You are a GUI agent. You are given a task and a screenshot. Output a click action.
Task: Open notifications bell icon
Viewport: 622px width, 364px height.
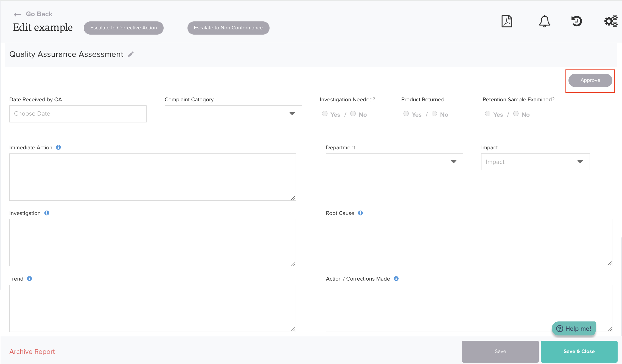544,21
